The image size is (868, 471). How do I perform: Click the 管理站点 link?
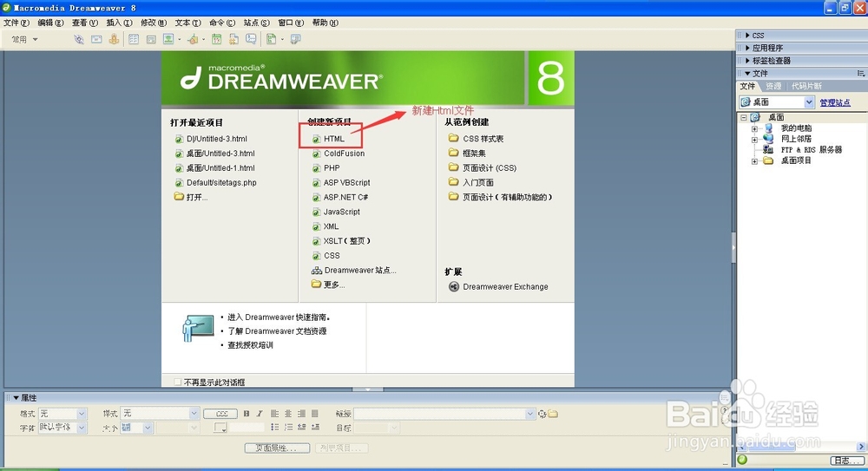pos(835,102)
